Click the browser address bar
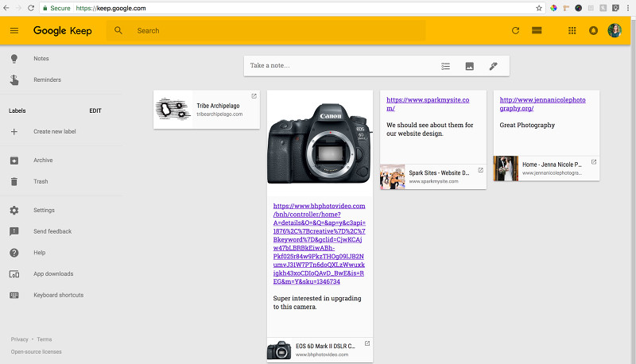This screenshot has width=636, height=364. point(292,8)
